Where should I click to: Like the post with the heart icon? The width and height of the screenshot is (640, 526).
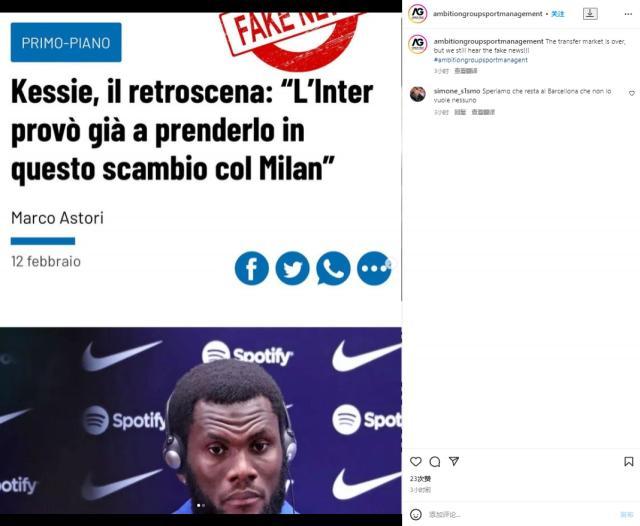click(416, 462)
